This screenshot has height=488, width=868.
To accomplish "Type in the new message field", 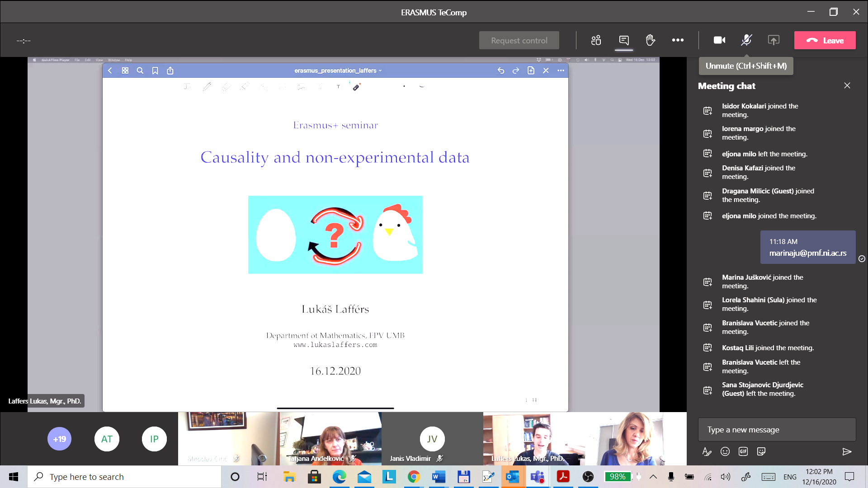I will [776, 430].
